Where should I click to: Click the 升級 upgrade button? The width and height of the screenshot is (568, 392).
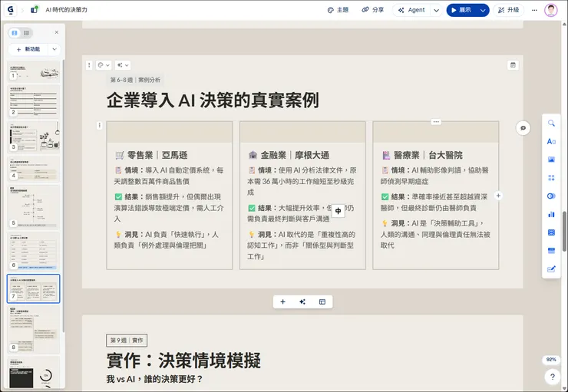coord(509,10)
